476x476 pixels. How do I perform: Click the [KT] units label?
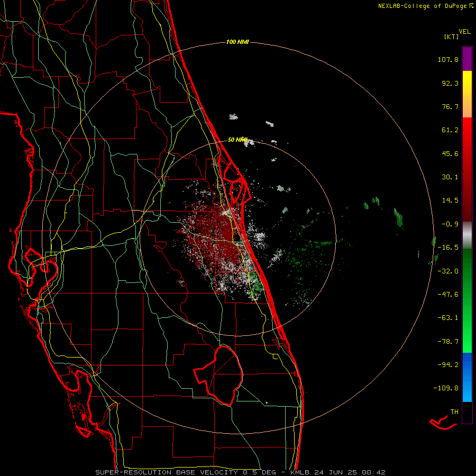[x=452, y=36]
